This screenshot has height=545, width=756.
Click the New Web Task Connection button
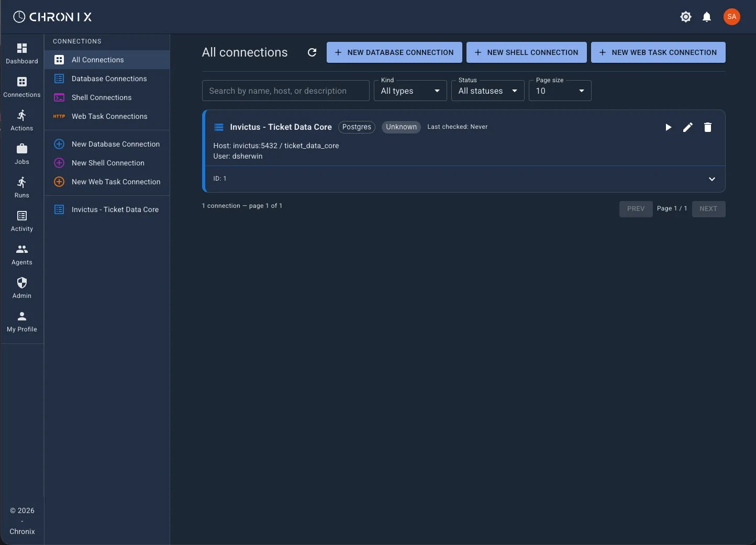(x=658, y=52)
